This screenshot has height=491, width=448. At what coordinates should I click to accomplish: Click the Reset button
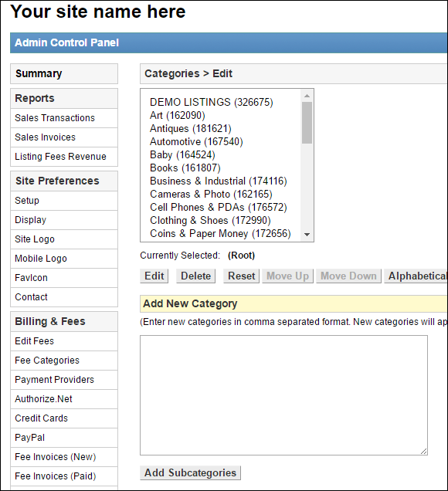[242, 276]
